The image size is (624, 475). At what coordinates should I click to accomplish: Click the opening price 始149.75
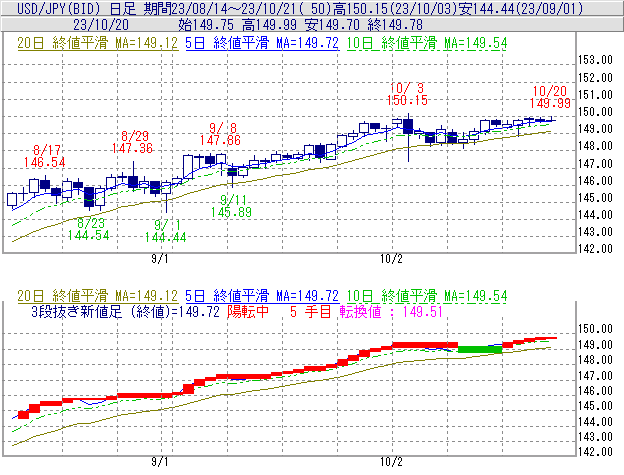[x=206, y=25]
